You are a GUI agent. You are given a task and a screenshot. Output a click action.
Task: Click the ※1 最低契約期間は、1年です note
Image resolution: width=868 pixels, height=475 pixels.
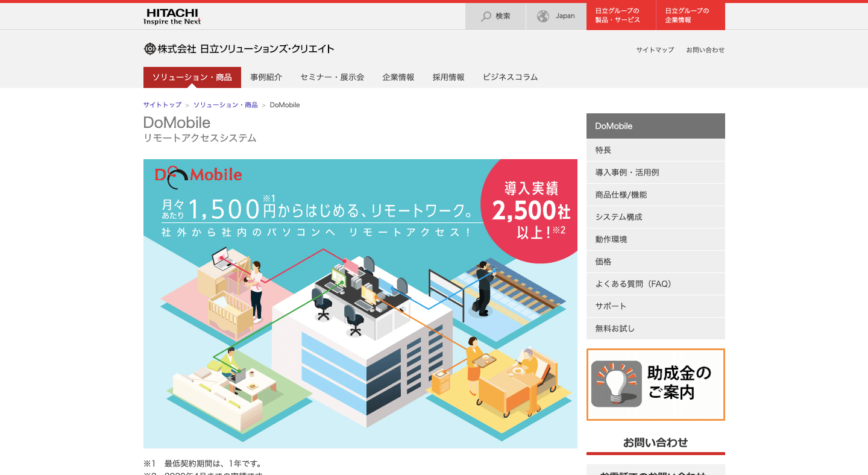click(x=203, y=464)
